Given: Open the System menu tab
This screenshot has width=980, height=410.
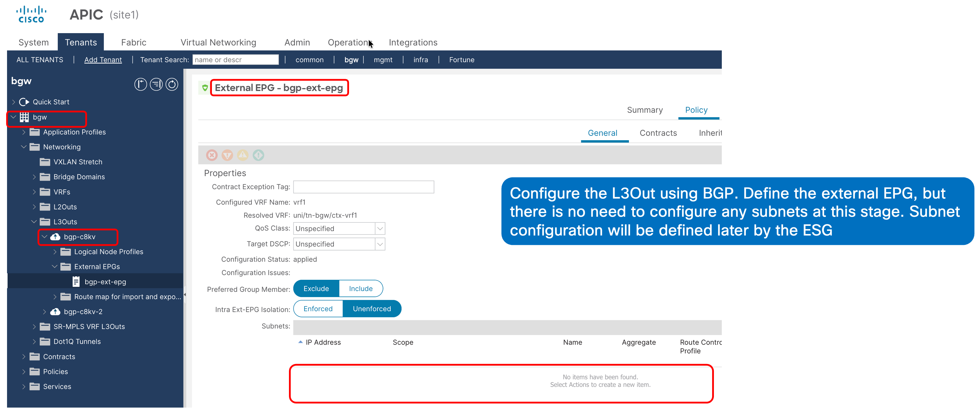Looking at the screenshot, I should [x=33, y=42].
